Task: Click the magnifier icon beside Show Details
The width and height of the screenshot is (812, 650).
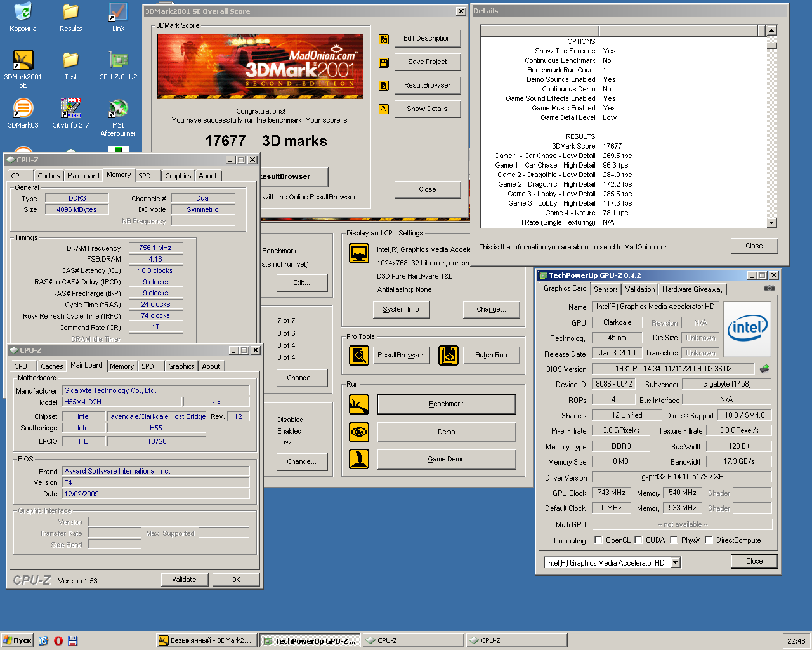Action: [x=384, y=109]
